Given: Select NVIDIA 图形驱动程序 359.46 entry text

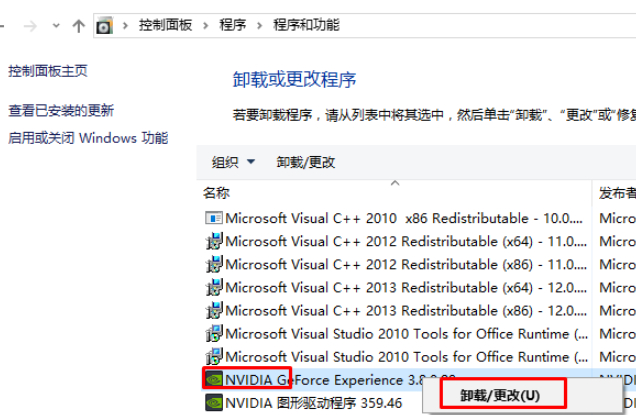Looking at the screenshot, I should (314, 403).
